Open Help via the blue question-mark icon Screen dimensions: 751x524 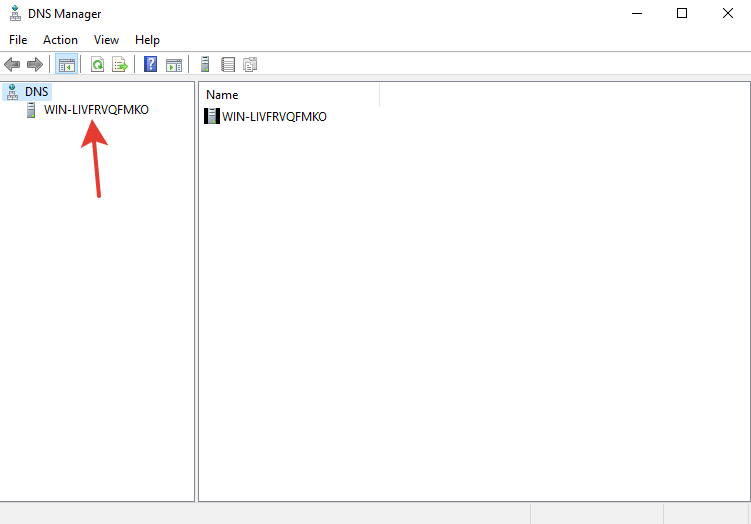pyautogui.click(x=150, y=64)
